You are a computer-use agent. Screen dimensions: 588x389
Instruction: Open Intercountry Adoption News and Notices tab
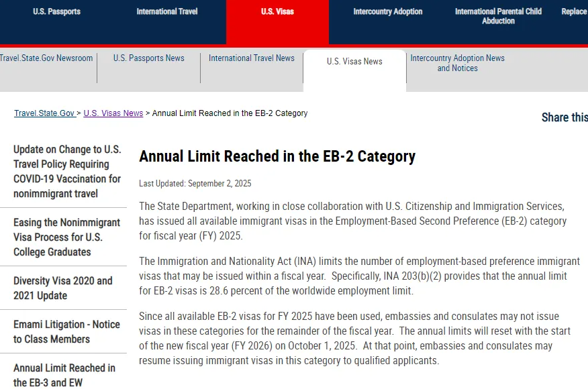coord(458,63)
